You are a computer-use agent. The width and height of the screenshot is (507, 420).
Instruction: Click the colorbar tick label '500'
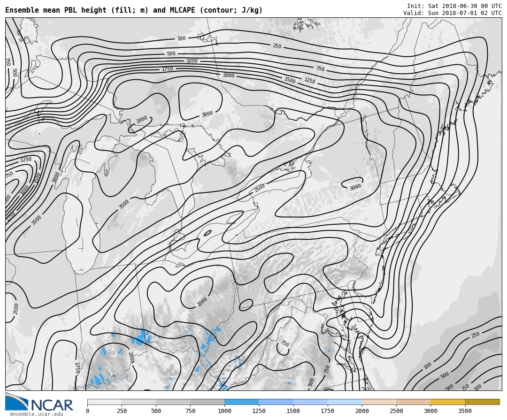156,411
